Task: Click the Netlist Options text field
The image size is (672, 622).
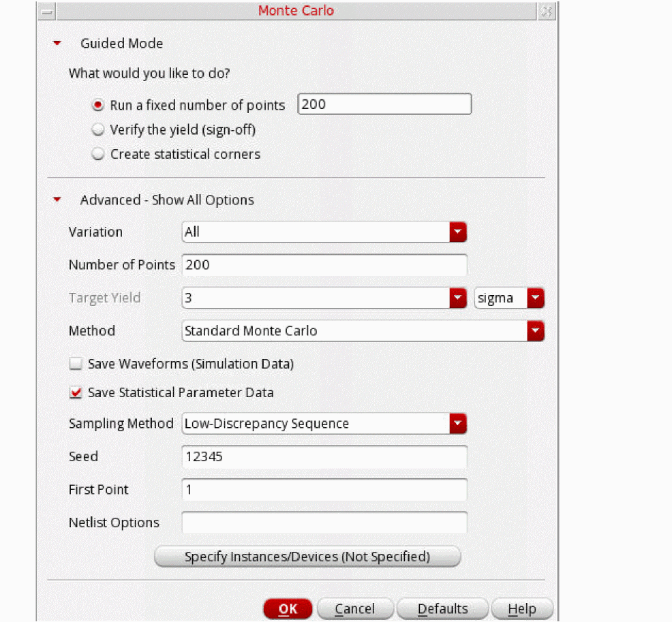Action: tap(324, 523)
